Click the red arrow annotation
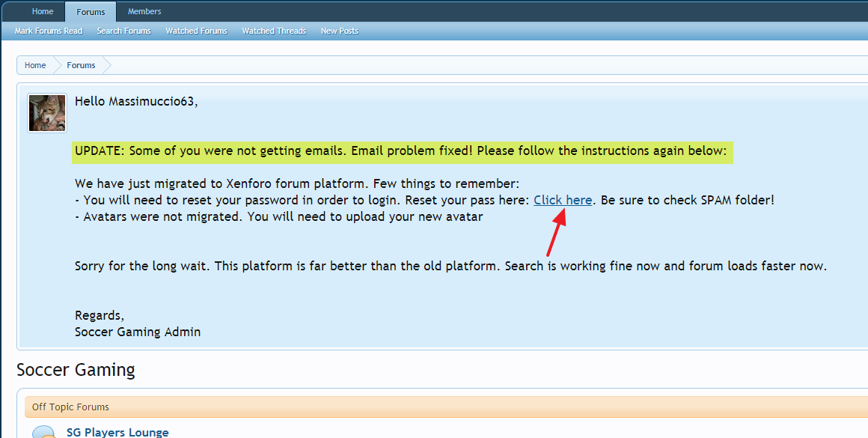This screenshot has height=438, width=868. 557,233
